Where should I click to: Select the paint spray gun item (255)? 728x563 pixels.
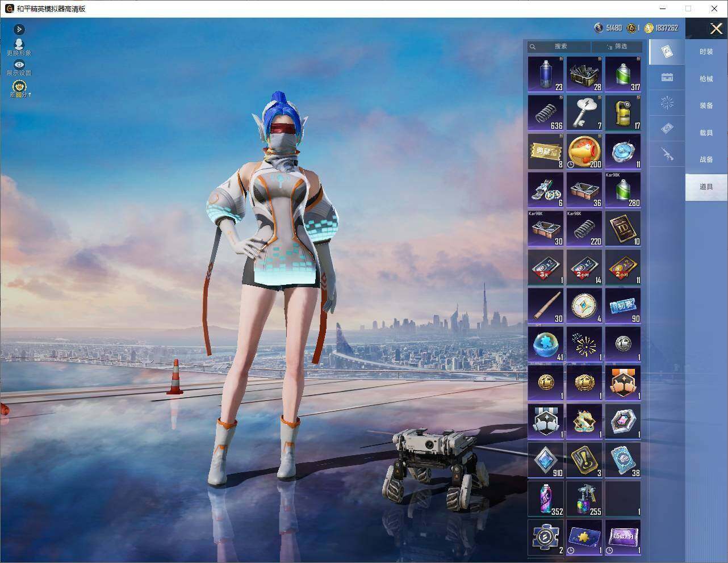[x=584, y=498]
